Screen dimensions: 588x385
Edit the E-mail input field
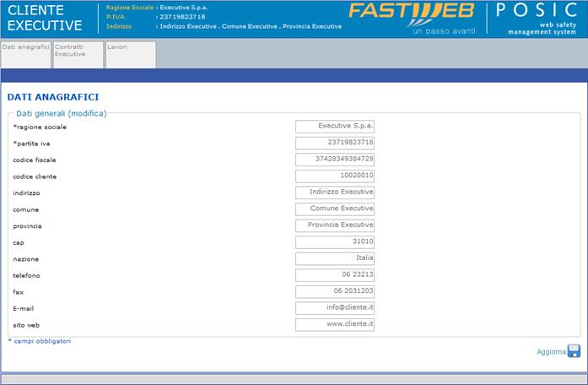[335, 308]
